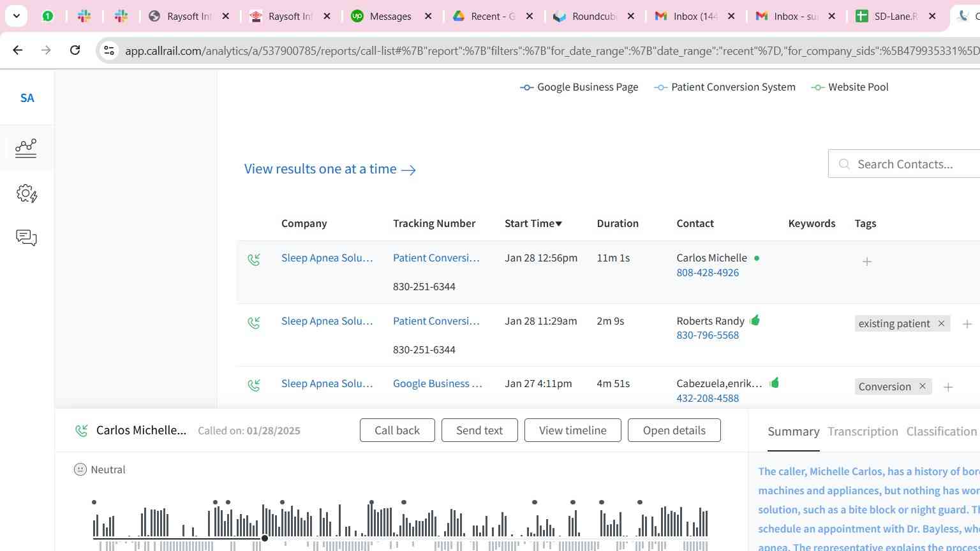Viewport: 980px width, 551px height.
Task: Open phone number 432-208-4588
Action: [x=708, y=398]
